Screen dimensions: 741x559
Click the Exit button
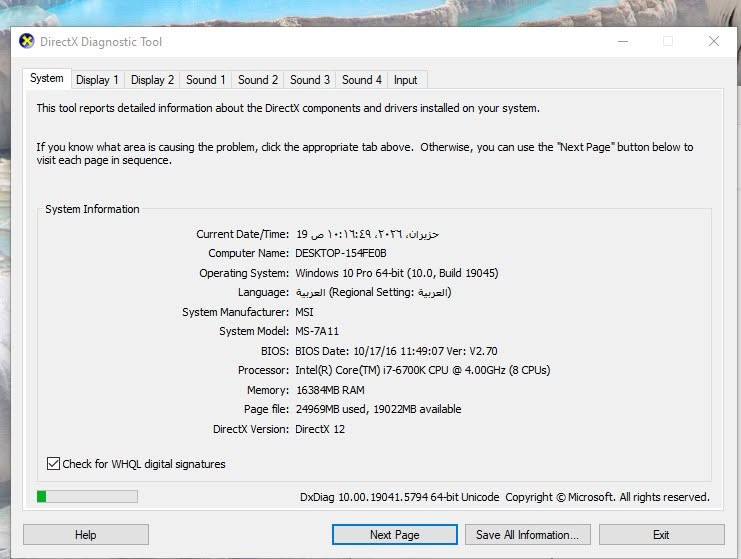tap(661, 534)
